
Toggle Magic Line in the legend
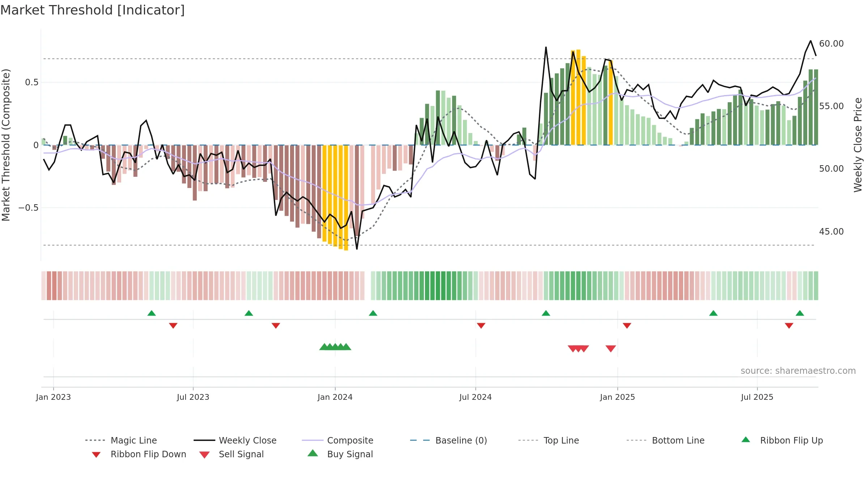click(121, 440)
